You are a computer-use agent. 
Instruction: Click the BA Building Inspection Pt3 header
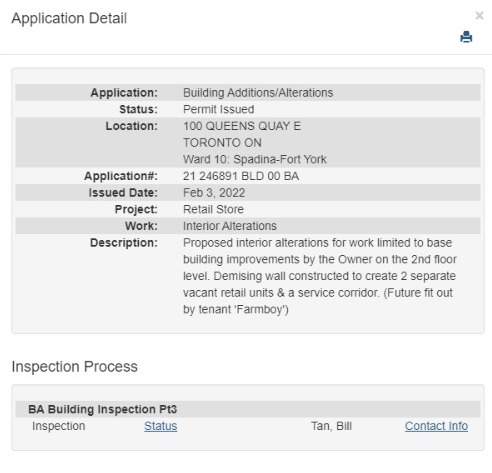coord(103,409)
